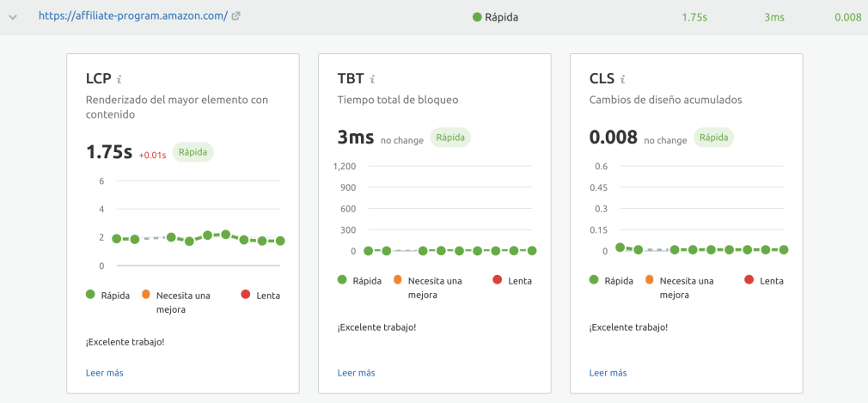Viewport: 868px width, 403px height.
Task: Select the last data point in TBT chart
Action: point(532,251)
